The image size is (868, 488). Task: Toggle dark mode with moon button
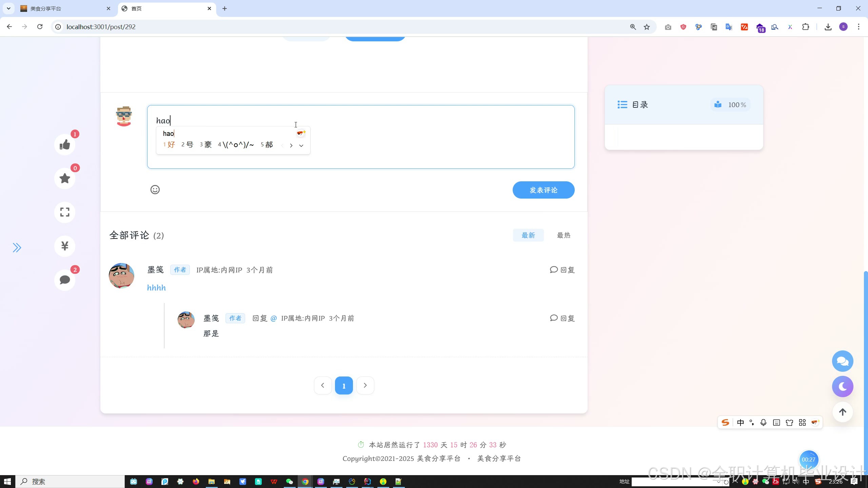pos(842,387)
